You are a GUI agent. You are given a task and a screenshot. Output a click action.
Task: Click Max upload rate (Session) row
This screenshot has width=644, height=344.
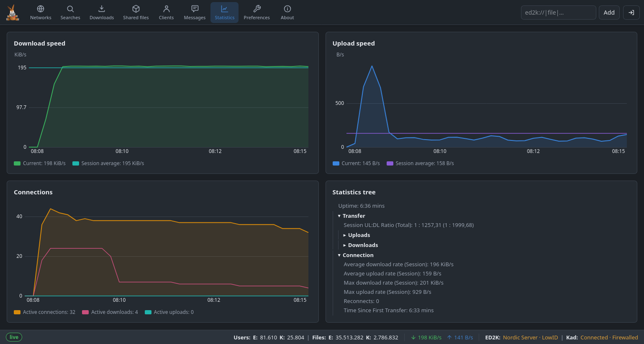click(387, 292)
